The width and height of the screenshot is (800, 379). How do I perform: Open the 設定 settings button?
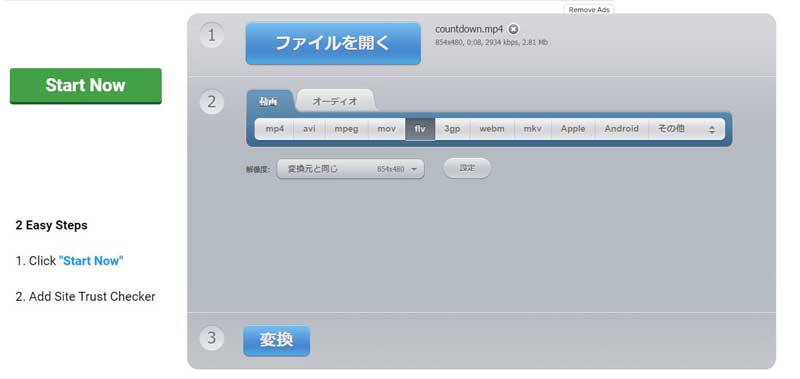[x=467, y=168]
